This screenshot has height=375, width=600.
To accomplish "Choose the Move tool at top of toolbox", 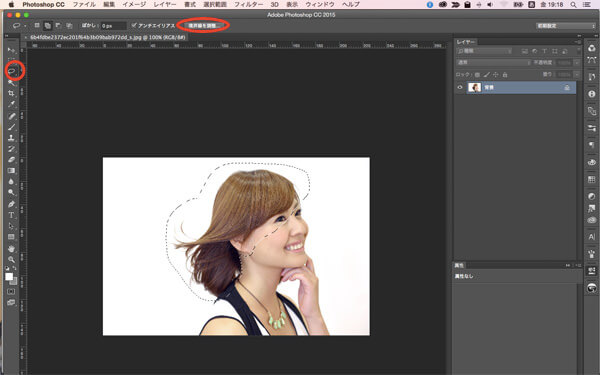I will 11,50.
